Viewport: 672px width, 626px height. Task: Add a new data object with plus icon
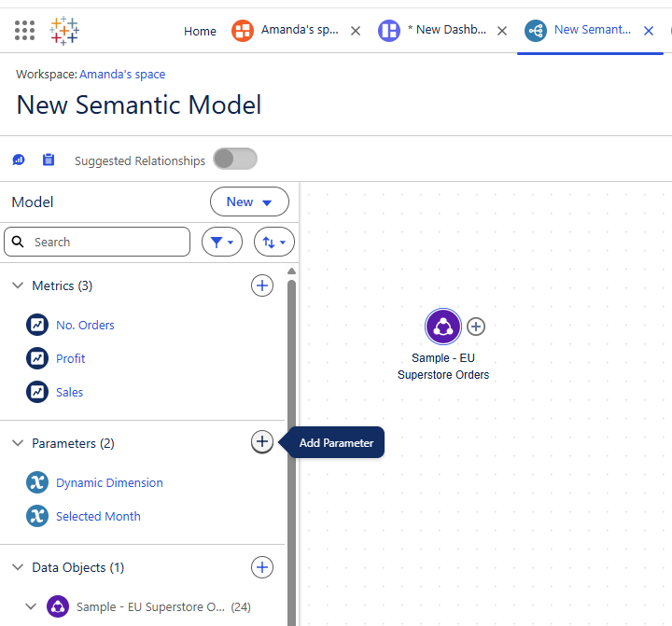tap(262, 567)
